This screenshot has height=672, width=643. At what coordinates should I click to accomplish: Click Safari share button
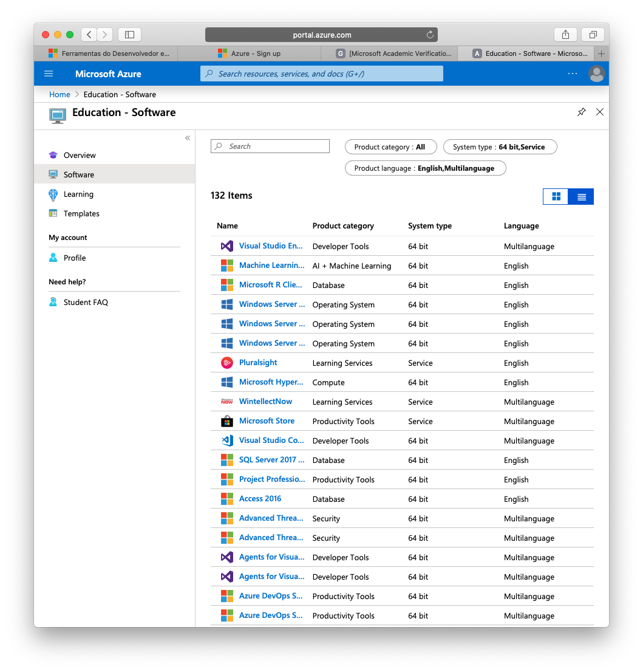click(565, 35)
